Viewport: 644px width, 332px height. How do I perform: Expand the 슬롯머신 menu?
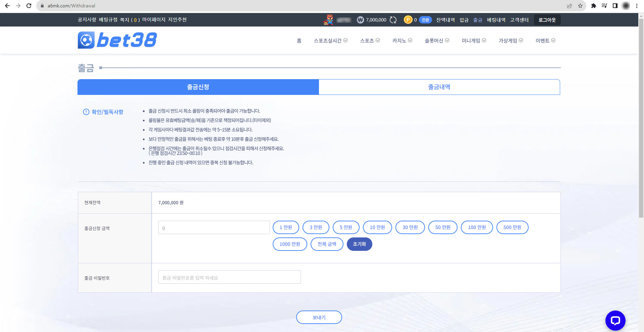(x=437, y=41)
